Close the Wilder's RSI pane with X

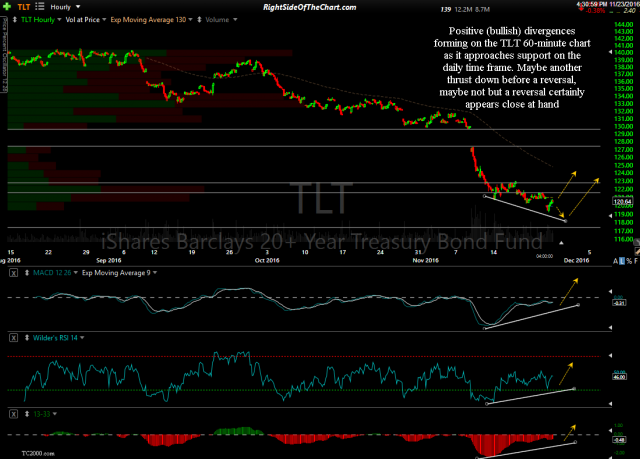tap(13, 338)
